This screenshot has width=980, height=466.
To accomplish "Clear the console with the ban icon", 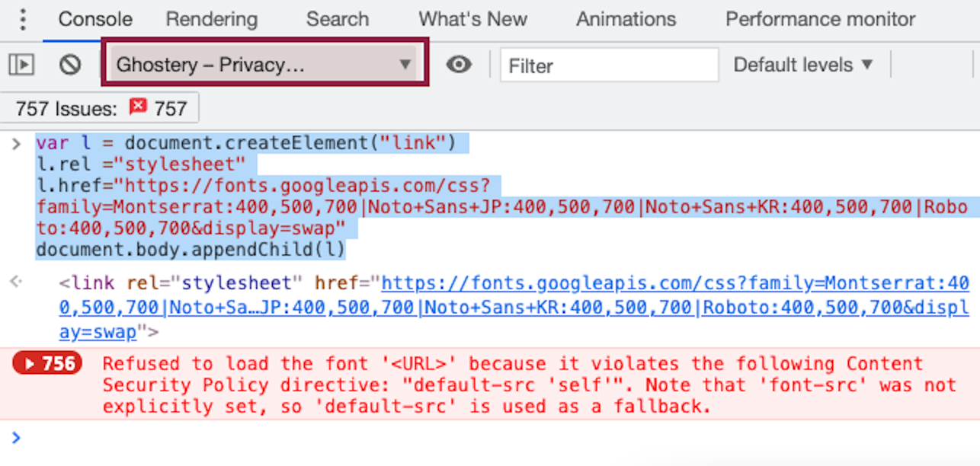I will pyautogui.click(x=70, y=65).
